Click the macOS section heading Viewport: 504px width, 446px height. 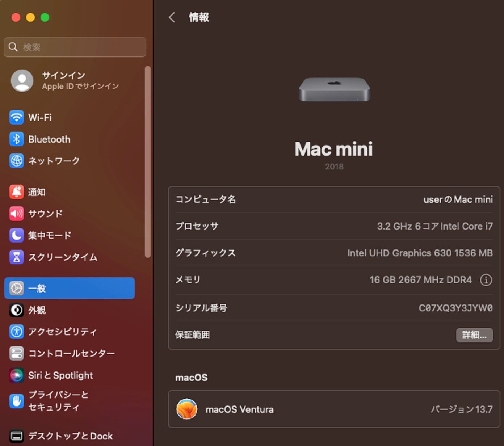pyautogui.click(x=192, y=378)
